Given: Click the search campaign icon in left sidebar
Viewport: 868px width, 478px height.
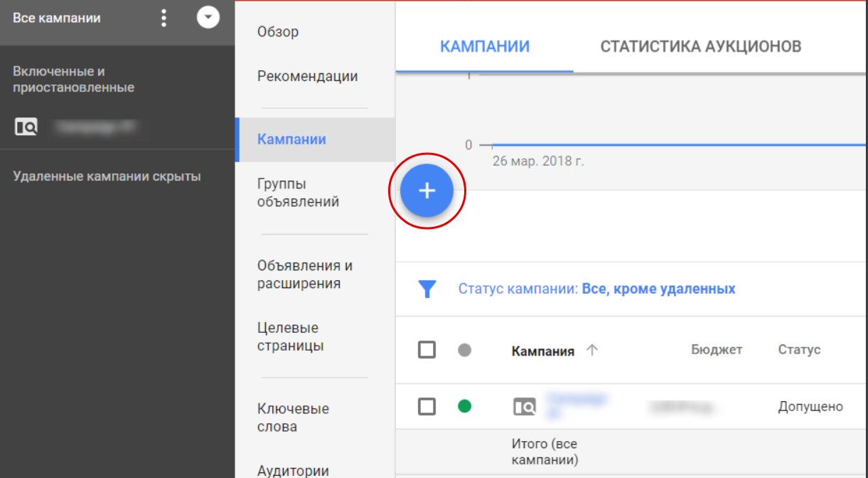Looking at the screenshot, I should [26, 127].
